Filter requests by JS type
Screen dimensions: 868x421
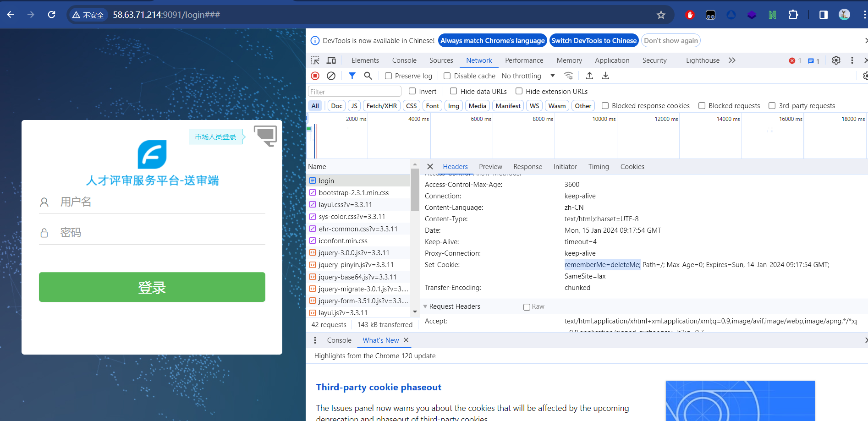tap(354, 106)
